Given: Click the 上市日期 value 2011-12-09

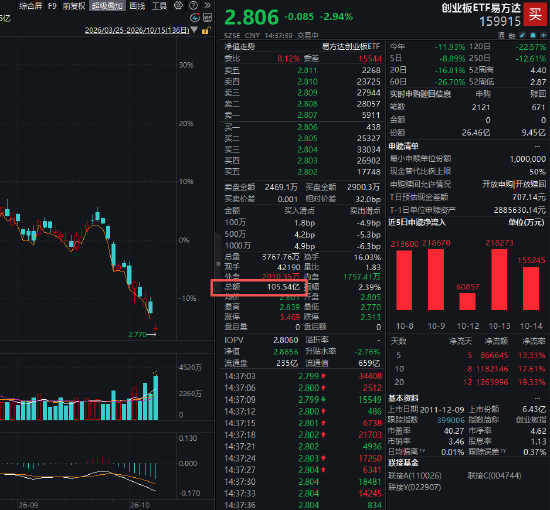Looking at the screenshot, I should [442, 409].
